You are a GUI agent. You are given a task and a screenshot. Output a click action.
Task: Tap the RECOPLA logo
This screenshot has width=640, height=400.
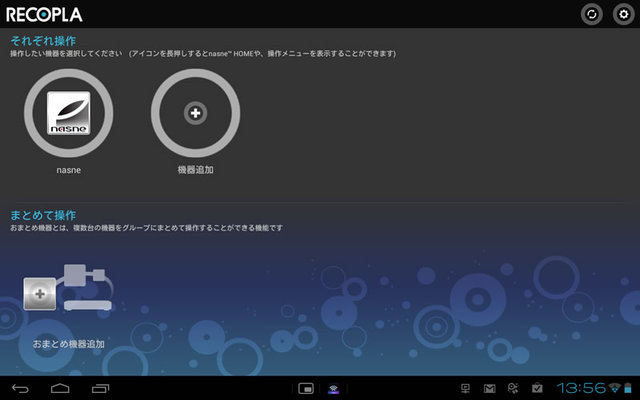(x=44, y=15)
